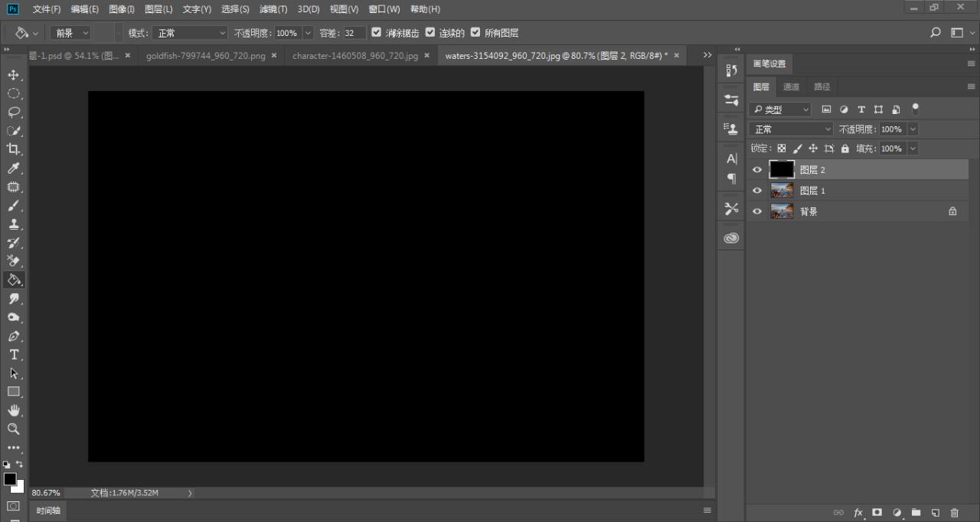Click the search icon in options bar
Screen dimensions: 980x522
[x=935, y=33]
